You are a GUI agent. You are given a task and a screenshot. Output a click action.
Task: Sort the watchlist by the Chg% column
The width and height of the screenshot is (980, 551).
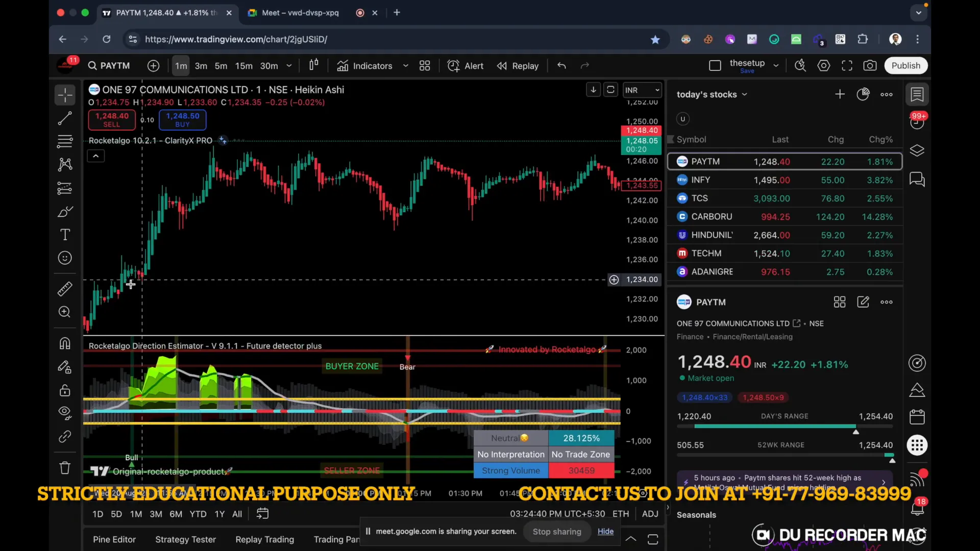point(880,140)
